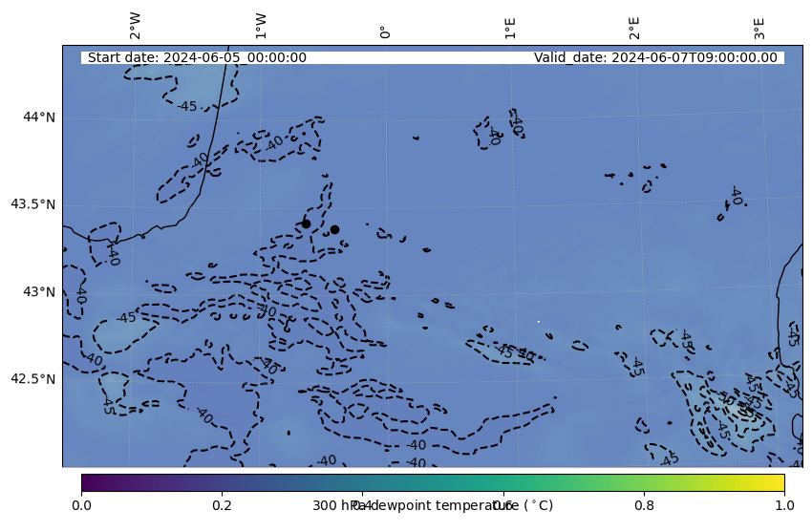This screenshot has width=812, height=532.
Task: Click the dark purple end of the colorbar
Action: click(87, 482)
